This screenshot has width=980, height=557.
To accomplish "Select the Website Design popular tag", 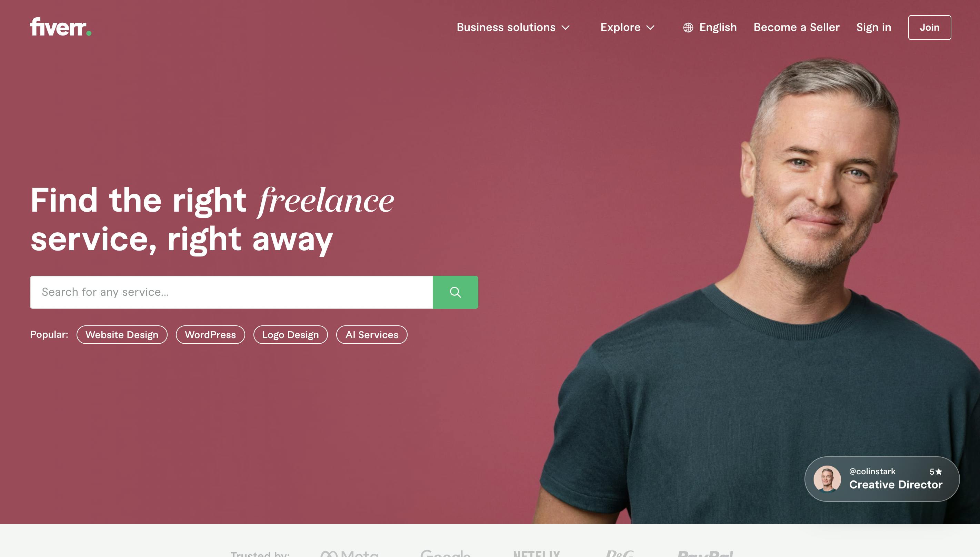I will coord(122,335).
